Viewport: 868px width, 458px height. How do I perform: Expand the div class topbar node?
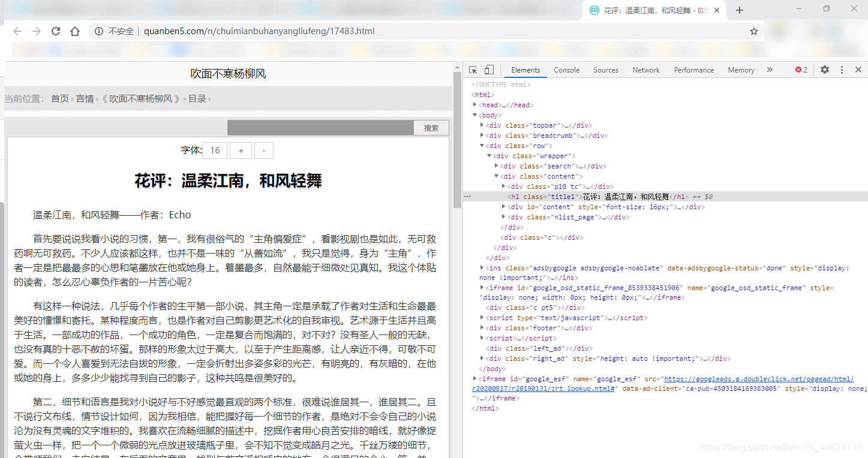coord(482,125)
